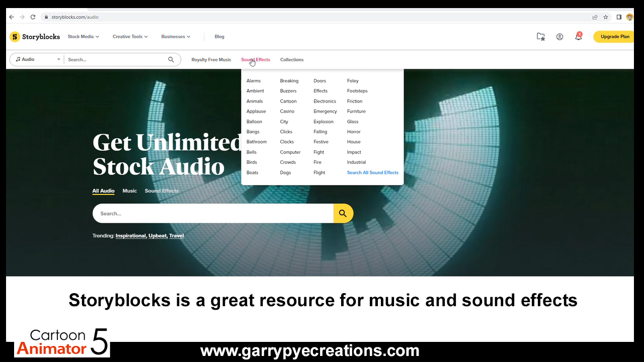This screenshot has width=644, height=362.
Task: Open the Casino sound effects
Action: coord(287,111)
